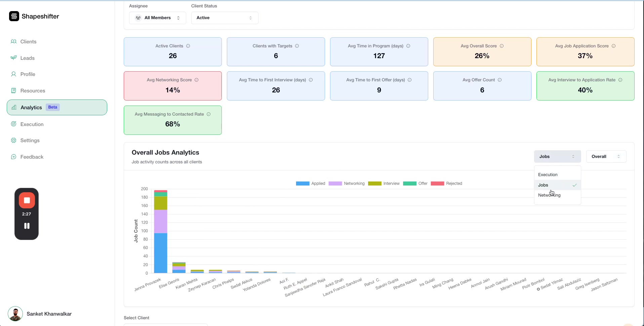Toggle the Applied series in the legend
This screenshot has width=644, height=326.
tap(311, 184)
